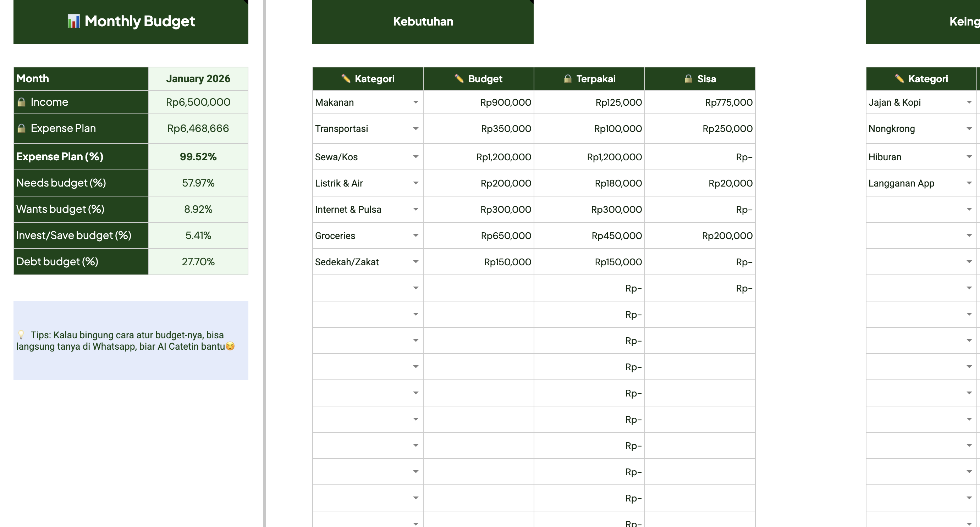The width and height of the screenshot is (980, 527).
Task: Open the Listrik & Air category dropdown
Action: coord(415,183)
